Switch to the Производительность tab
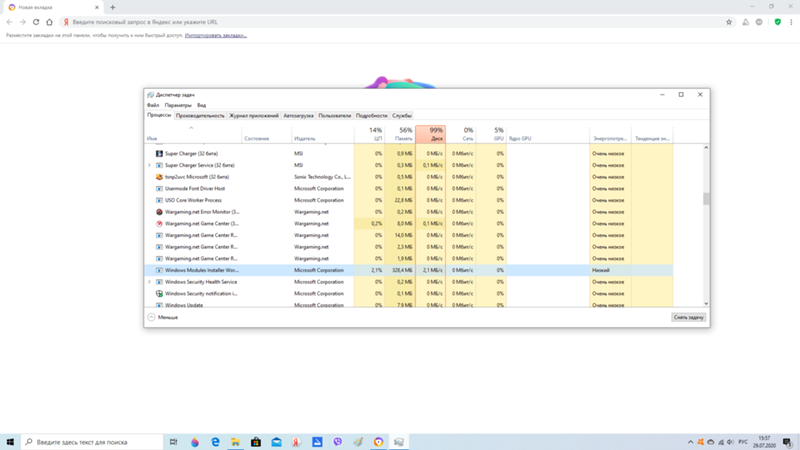The height and width of the screenshot is (450, 800). [x=200, y=116]
